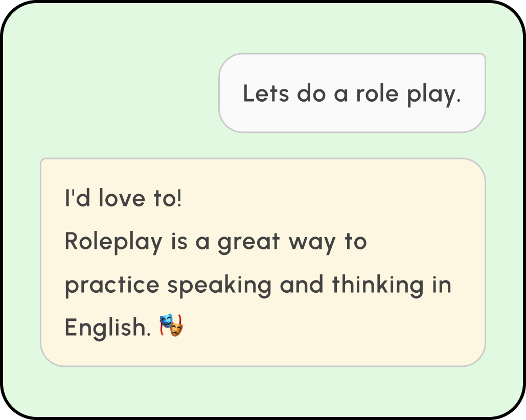This screenshot has height=420, width=526.
Task: Click the word "English." in the reply
Action: click(107, 328)
